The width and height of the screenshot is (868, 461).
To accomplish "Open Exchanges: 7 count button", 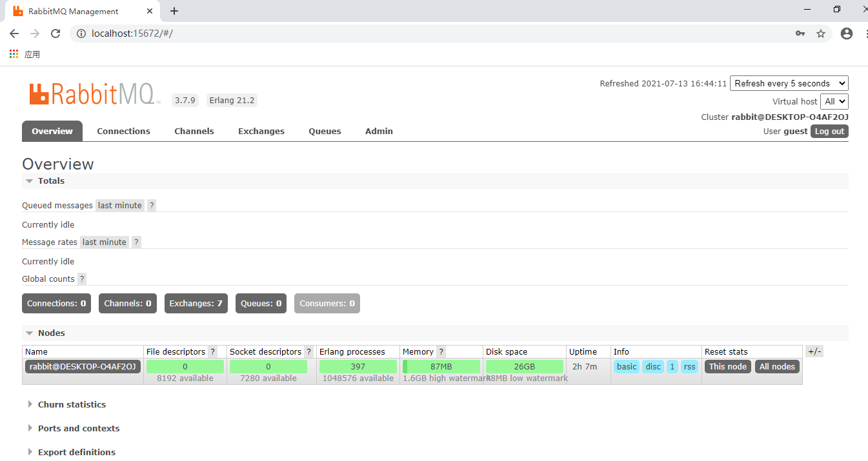I will 196,303.
